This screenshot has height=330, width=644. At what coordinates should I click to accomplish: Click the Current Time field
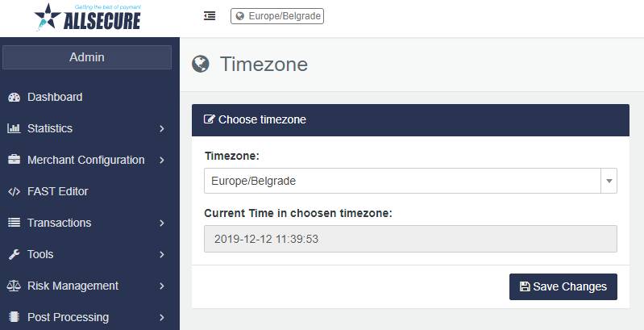410,239
